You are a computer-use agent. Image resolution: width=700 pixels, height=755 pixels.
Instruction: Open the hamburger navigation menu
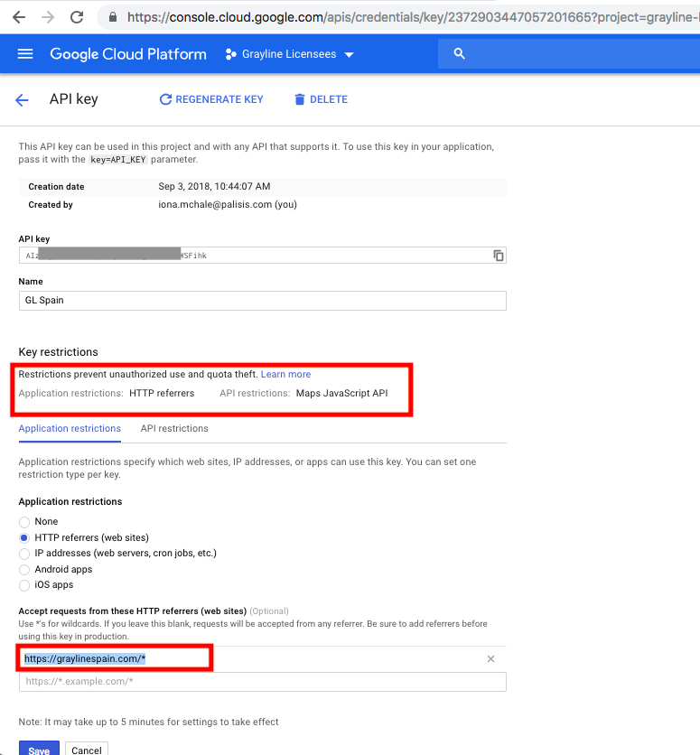(25, 54)
